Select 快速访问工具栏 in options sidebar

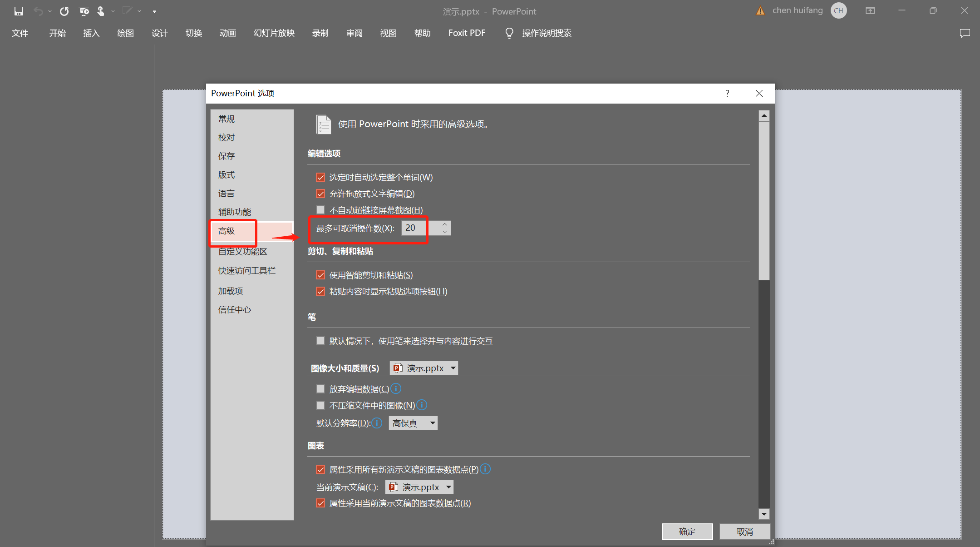(x=252, y=271)
